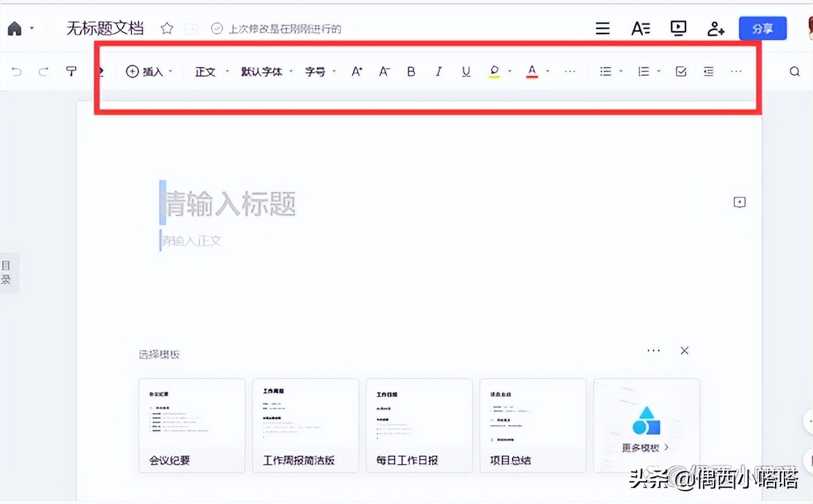The width and height of the screenshot is (813, 504).
Task: Click the 分享 share button
Action: tap(763, 28)
